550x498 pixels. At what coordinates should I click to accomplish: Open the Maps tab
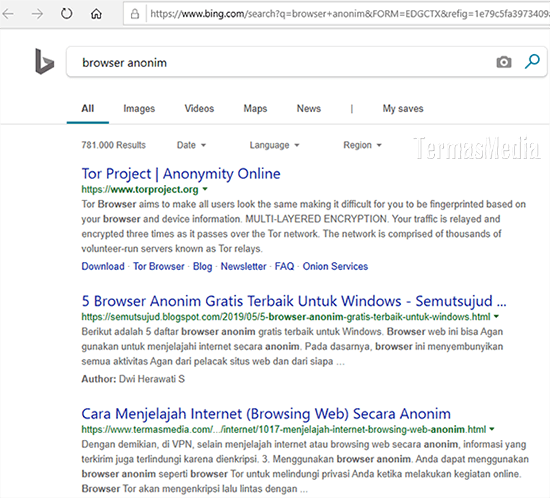coord(255,109)
